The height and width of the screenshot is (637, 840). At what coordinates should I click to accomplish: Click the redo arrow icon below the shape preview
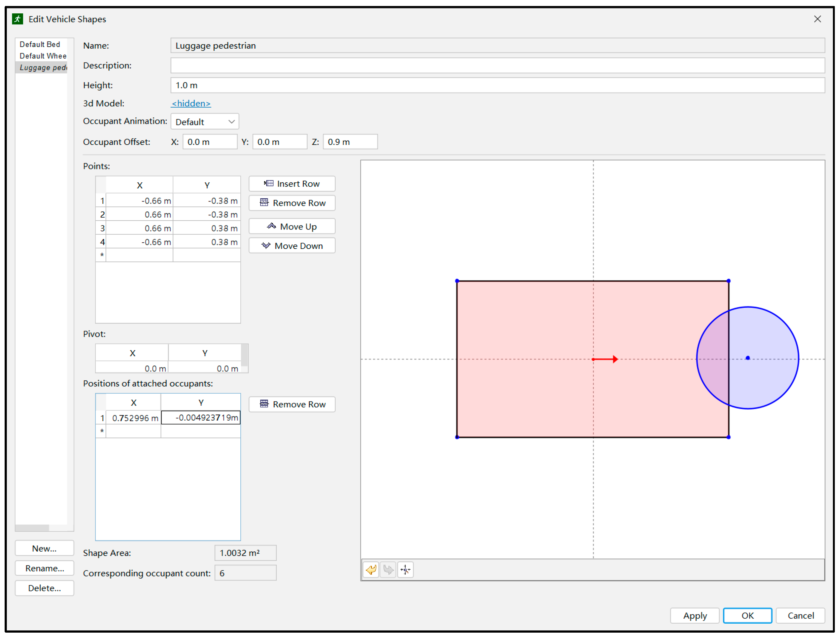[388, 569]
